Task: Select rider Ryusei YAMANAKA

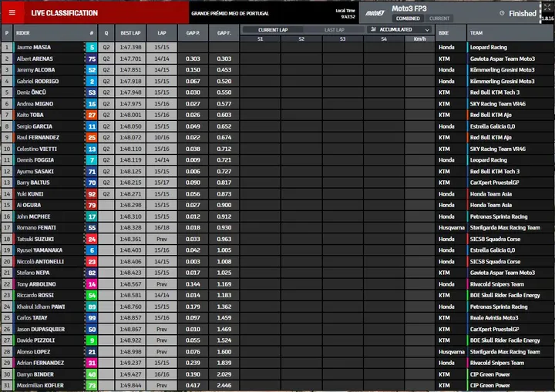Action: 39,250
